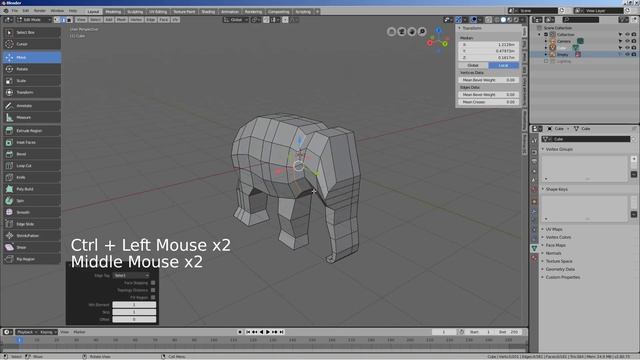Screen dimensions: 640x360
Task: Activate the Spin tool
Action: pos(32,201)
